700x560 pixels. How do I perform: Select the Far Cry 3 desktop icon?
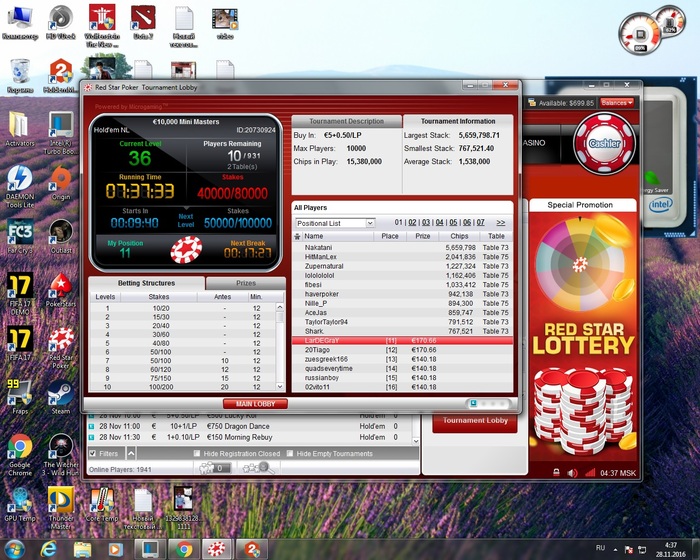coord(20,236)
